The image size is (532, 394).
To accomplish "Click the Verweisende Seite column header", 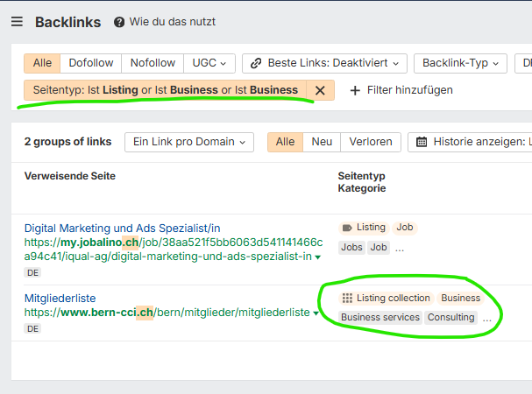I will coord(70,176).
